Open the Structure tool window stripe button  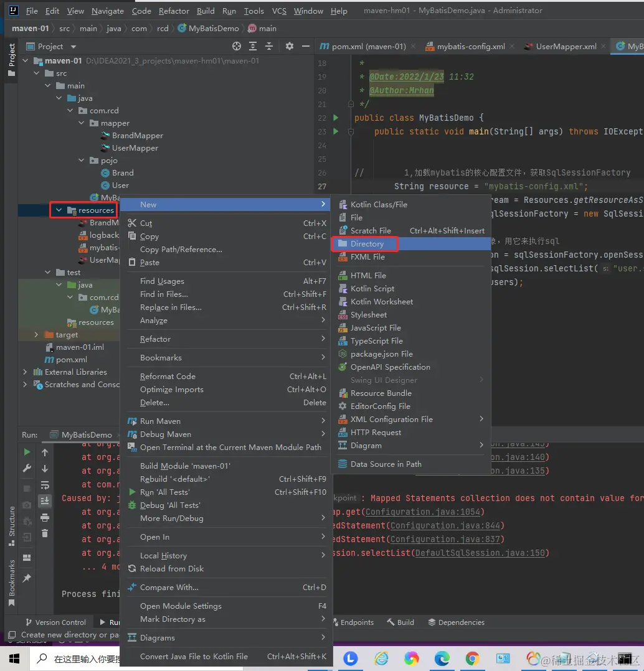[12, 526]
